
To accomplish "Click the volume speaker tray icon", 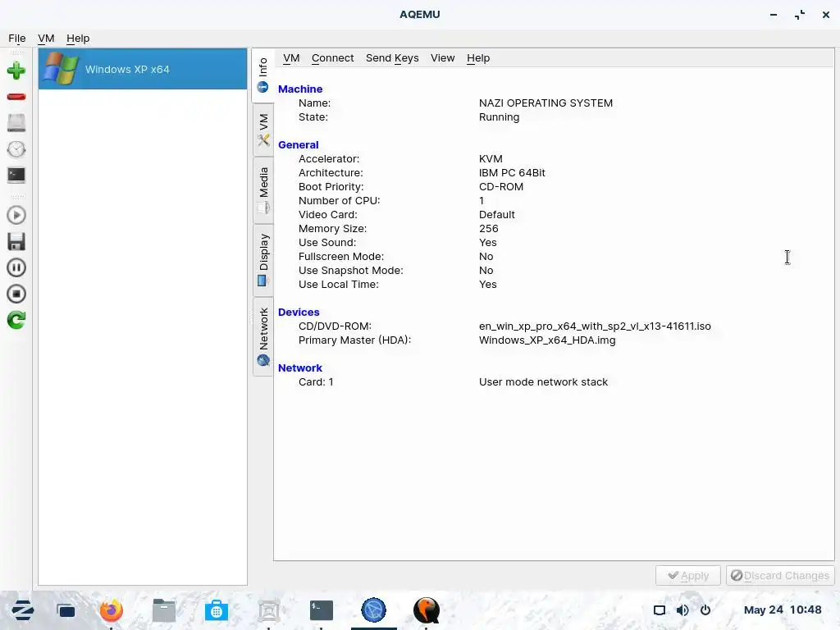I will pos(682,610).
